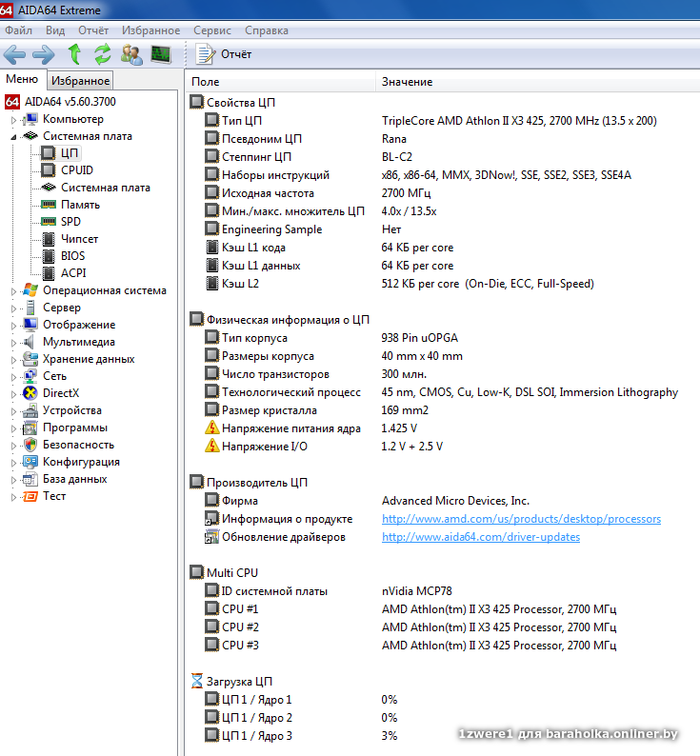Open the Избранное menu in menu bar
700x756 pixels.
tap(150, 30)
